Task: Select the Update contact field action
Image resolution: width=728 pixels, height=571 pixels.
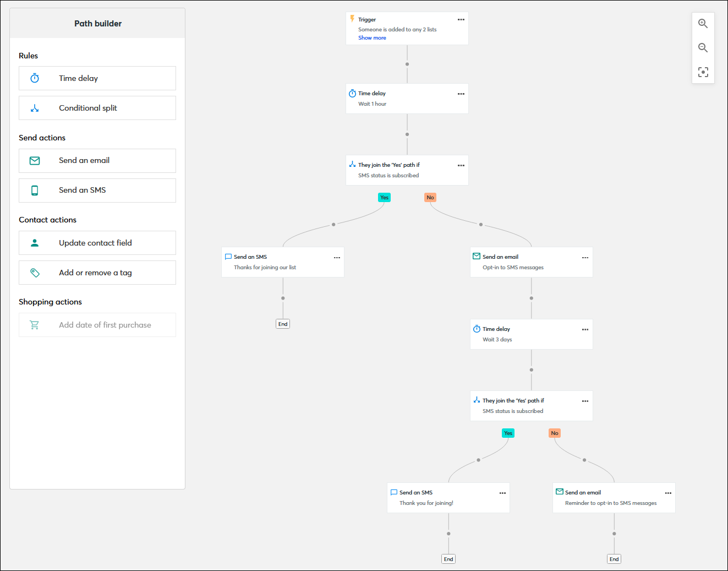Action: coord(97,243)
